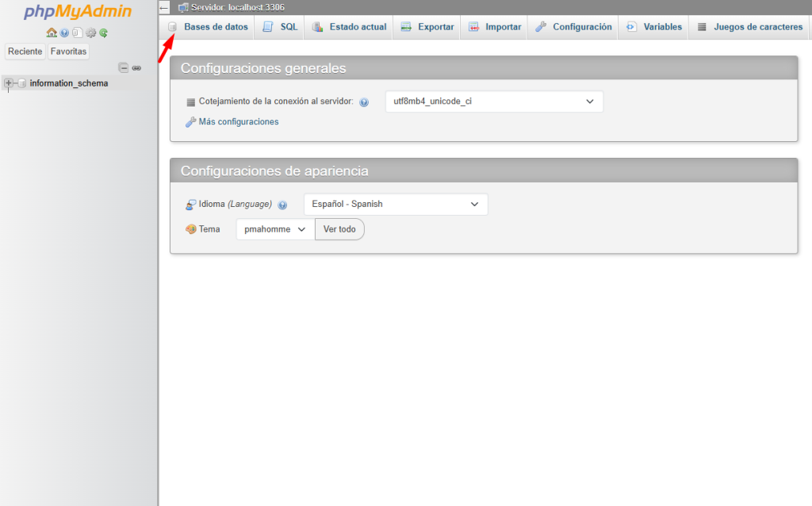Viewport: 812px width, 506px height.
Task: Click the sidebar documents icon beside help
Action: (x=77, y=33)
